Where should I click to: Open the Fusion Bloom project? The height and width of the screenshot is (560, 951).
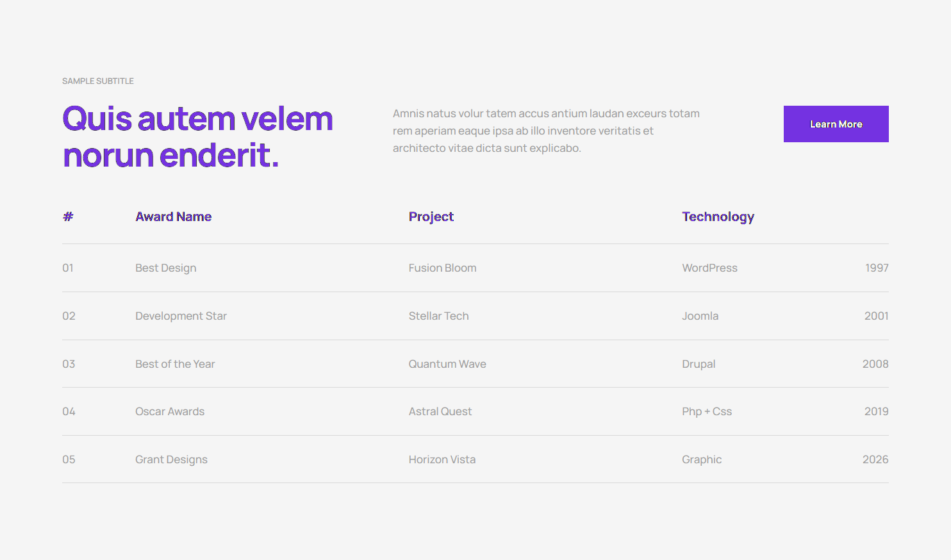[442, 268]
